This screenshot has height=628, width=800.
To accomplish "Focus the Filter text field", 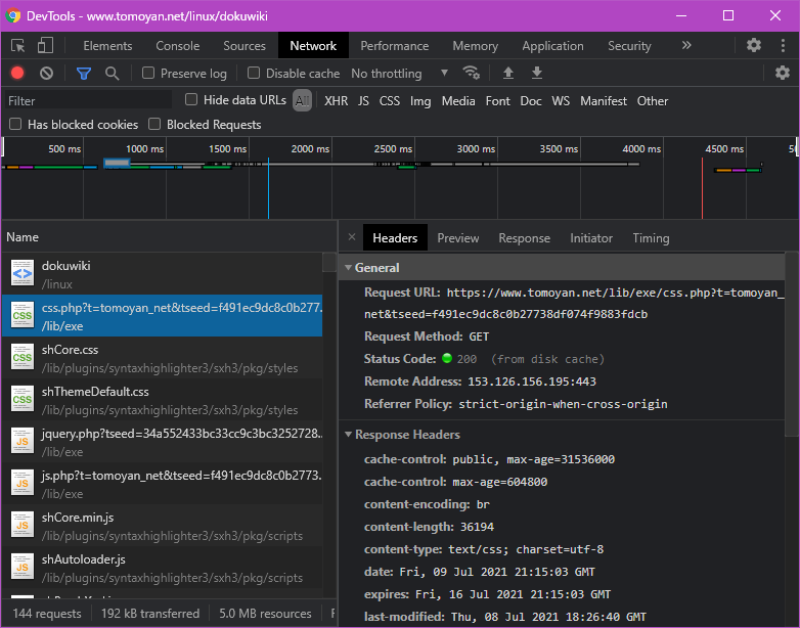I will tap(89, 101).
